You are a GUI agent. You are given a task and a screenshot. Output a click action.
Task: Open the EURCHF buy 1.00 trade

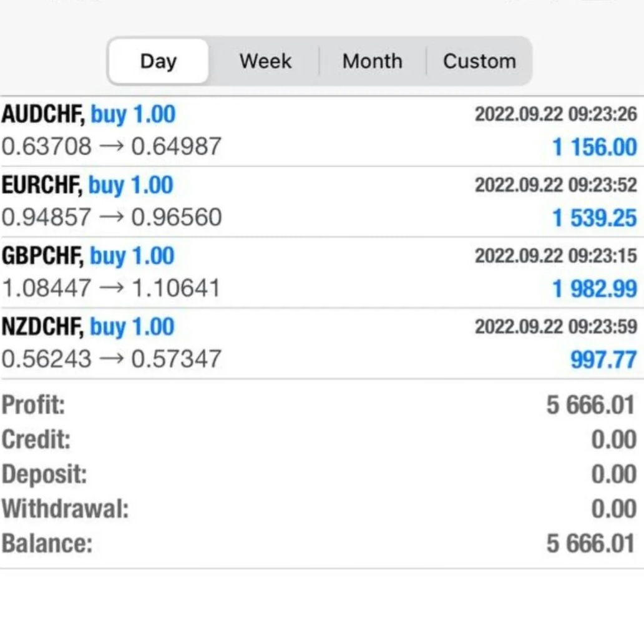click(87, 185)
